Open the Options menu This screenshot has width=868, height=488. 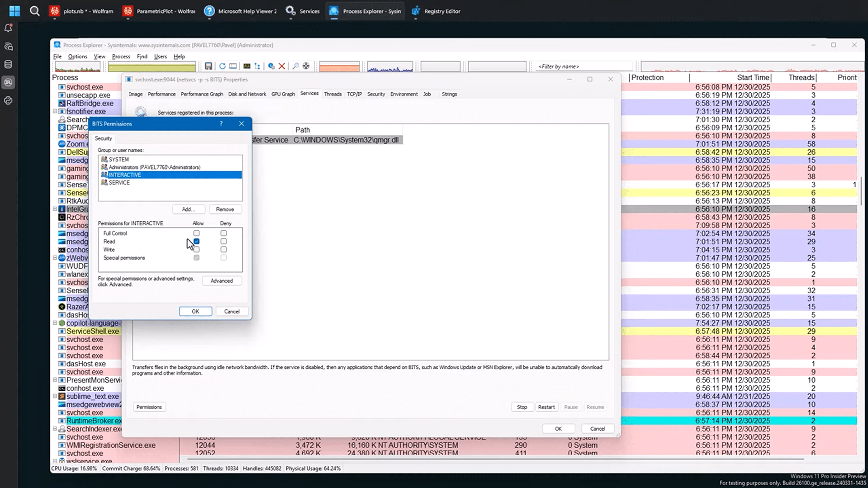coord(77,57)
